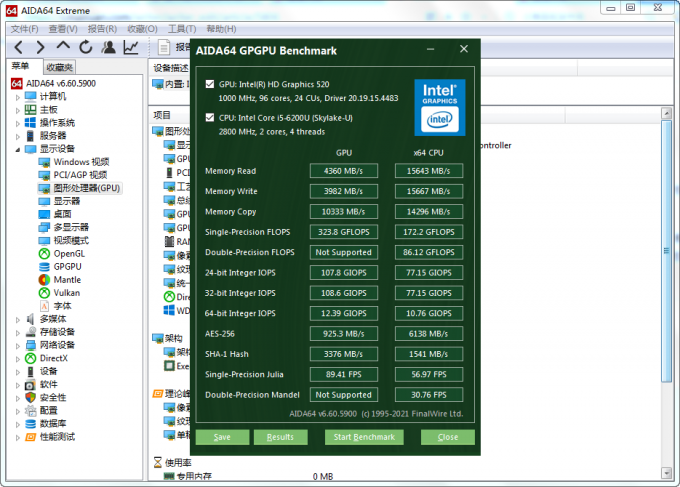This screenshot has width=680, height=487.
Task: Collapse the 显示设备 tree node
Action: 17,149
